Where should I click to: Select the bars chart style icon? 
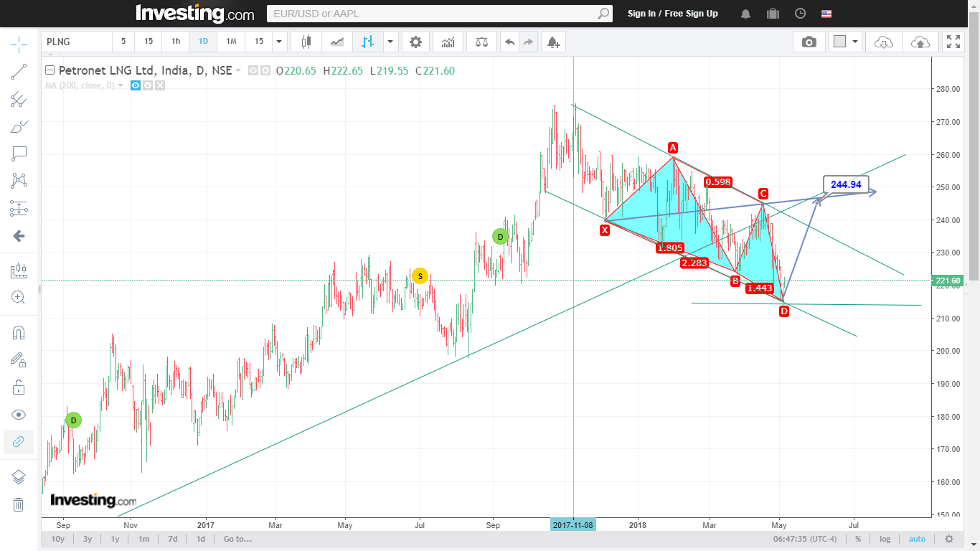[x=367, y=42]
